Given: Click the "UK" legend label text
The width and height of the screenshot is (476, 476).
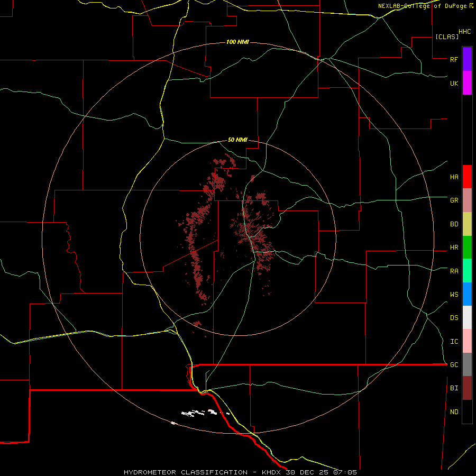Looking at the screenshot, I should (454, 83).
